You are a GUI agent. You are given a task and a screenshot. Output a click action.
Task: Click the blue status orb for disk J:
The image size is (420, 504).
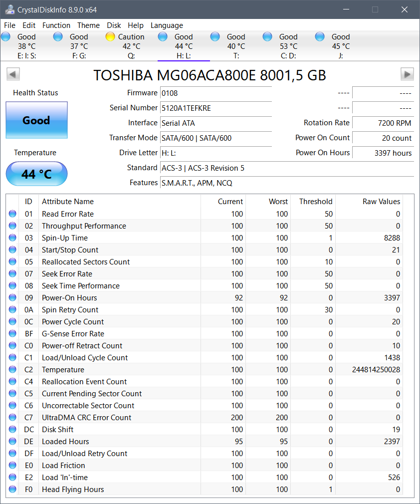pos(320,36)
